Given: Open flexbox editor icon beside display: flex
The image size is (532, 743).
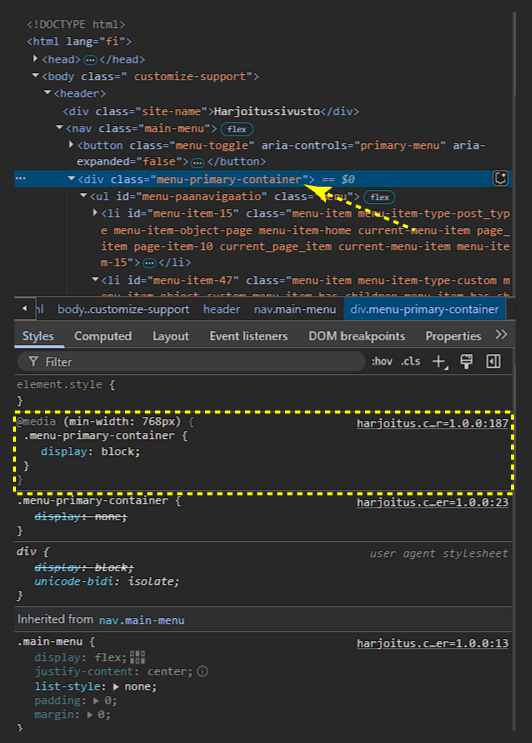Looking at the screenshot, I should click(x=137, y=657).
